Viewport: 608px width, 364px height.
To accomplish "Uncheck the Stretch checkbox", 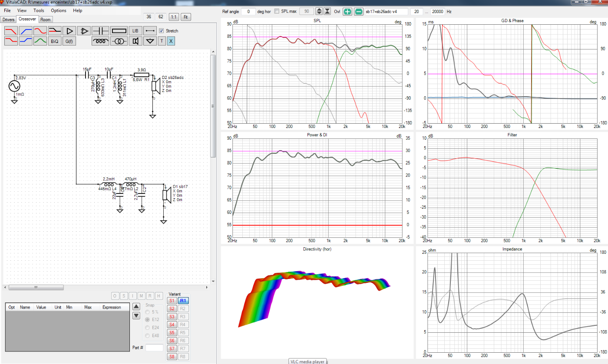I will coord(162,31).
